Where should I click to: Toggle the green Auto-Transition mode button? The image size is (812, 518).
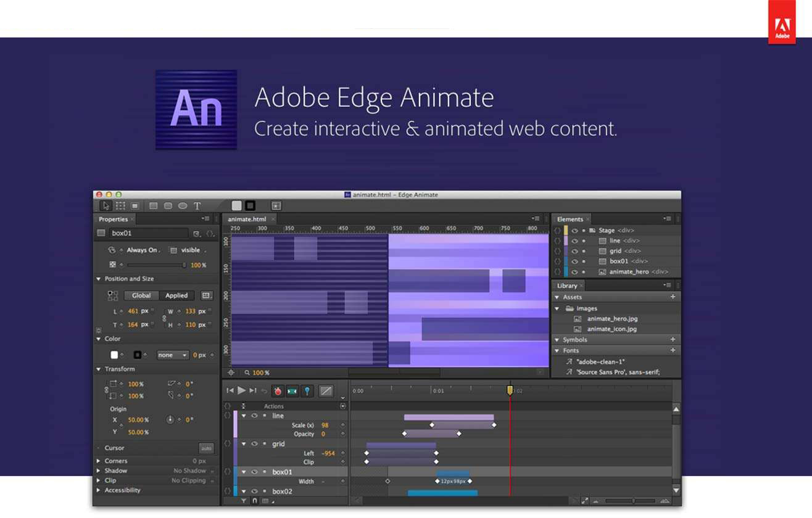292,391
